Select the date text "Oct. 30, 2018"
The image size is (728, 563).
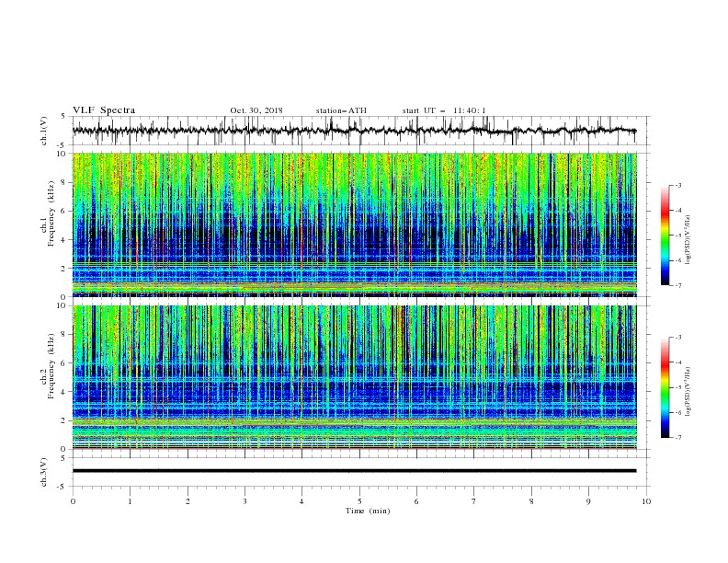click(x=256, y=110)
